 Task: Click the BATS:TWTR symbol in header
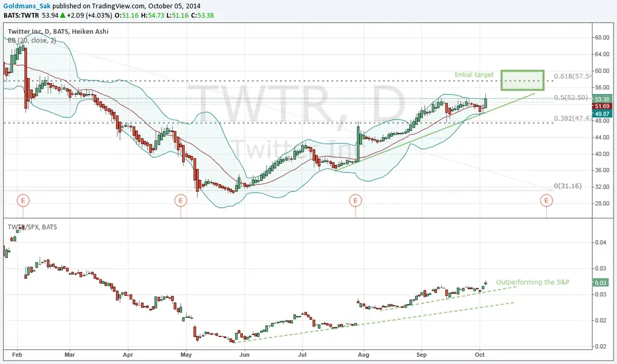(21, 15)
